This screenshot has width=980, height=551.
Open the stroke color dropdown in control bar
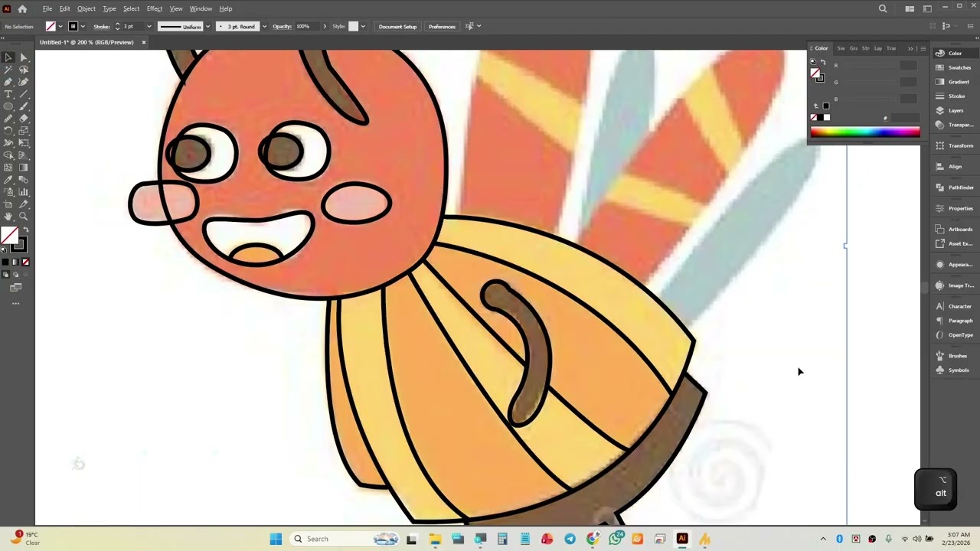tap(84, 26)
